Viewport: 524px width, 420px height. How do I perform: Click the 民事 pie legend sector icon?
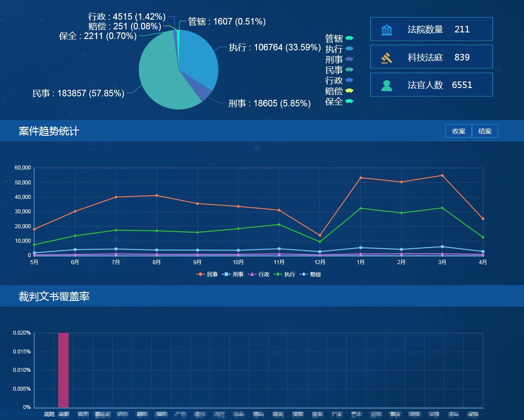click(x=349, y=70)
